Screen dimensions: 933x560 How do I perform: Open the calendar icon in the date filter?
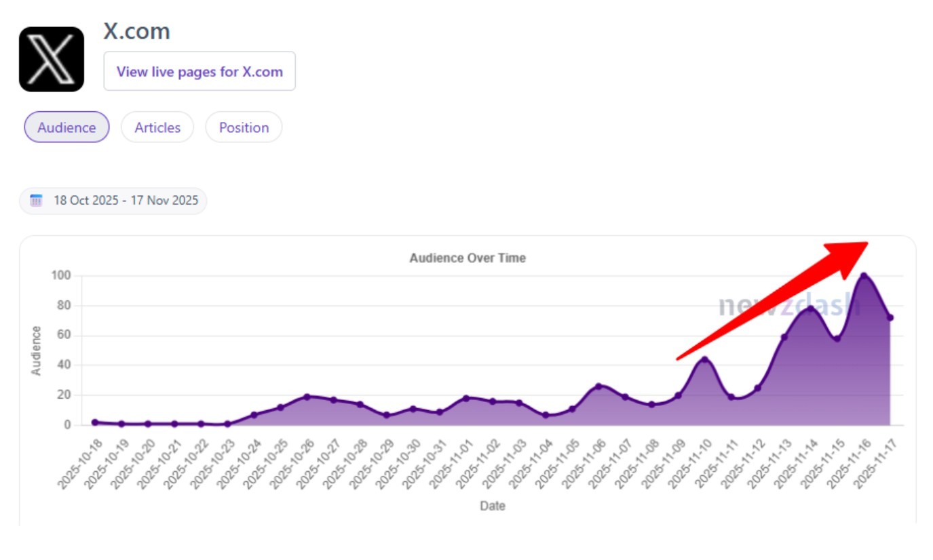[x=37, y=200]
